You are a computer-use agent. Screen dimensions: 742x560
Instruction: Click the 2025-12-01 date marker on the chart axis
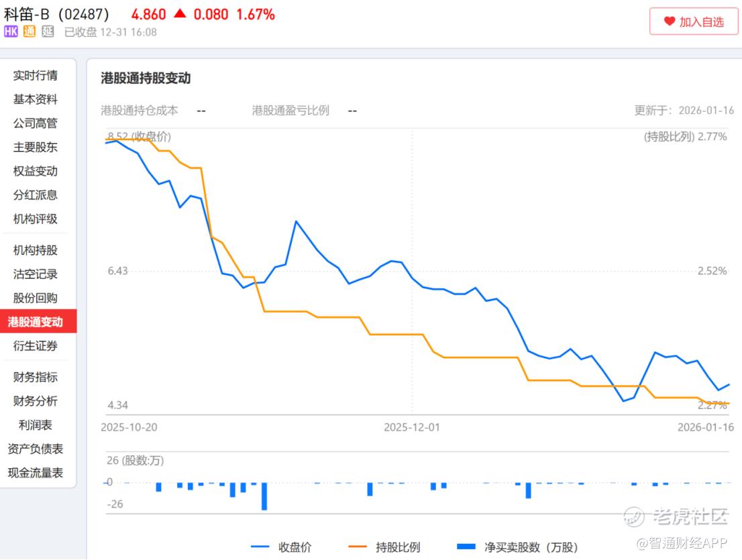point(412,427)
